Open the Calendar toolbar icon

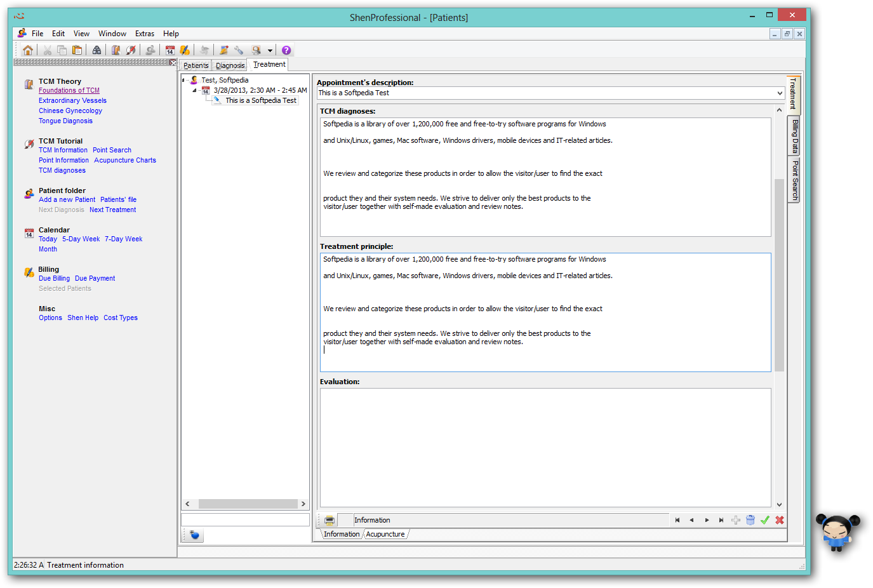tap(170, 50)
